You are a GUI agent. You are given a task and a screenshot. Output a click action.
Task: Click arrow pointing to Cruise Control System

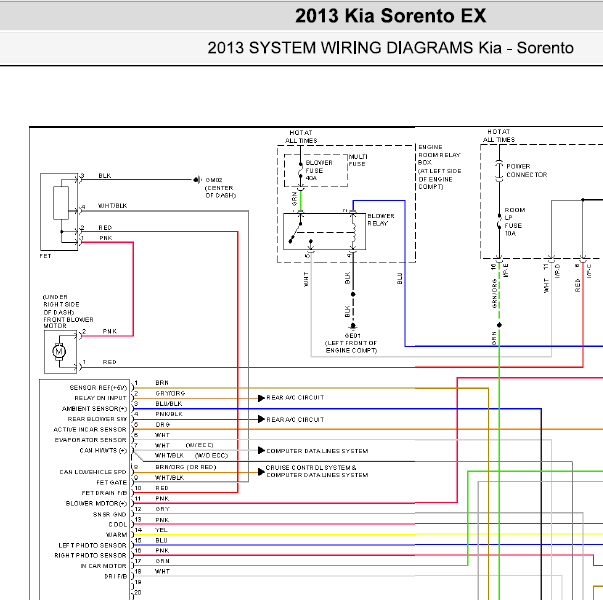(x=261, y=472)
